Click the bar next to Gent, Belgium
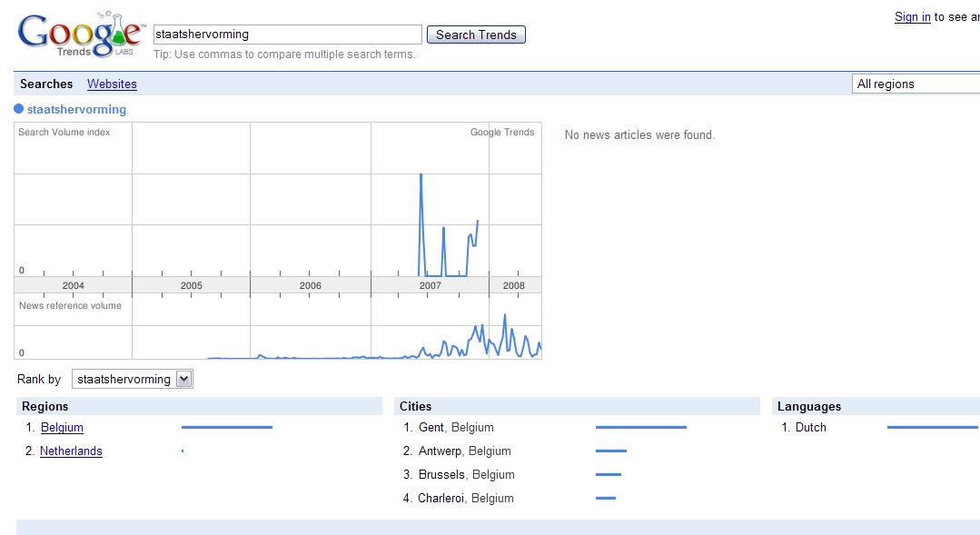Image resolution: width=980 pixels, height=535 pixels. click(x=640, y=427)
